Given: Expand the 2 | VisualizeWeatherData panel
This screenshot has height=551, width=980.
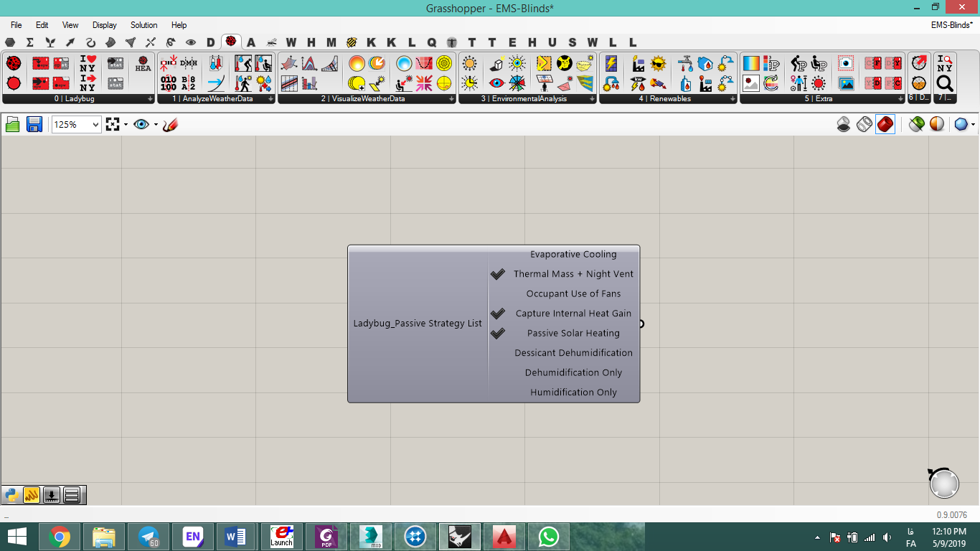Looking at the screenshot, I should click(452, 99).
